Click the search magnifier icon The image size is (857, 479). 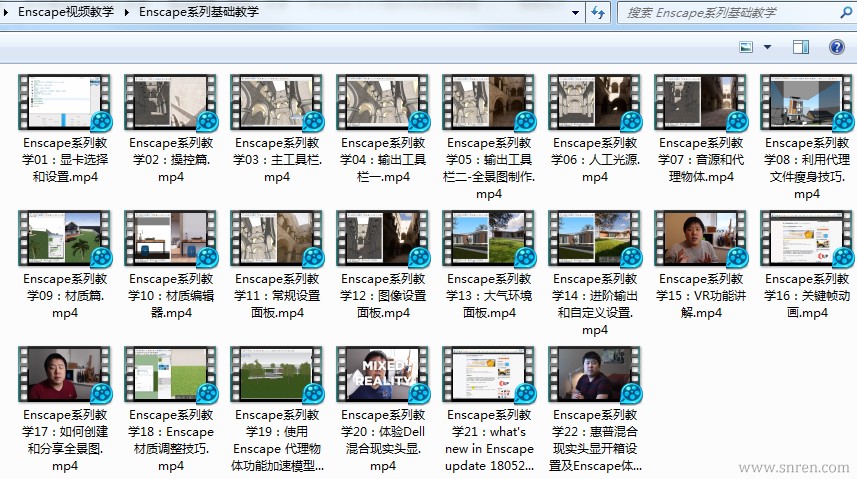click(846, 13)
